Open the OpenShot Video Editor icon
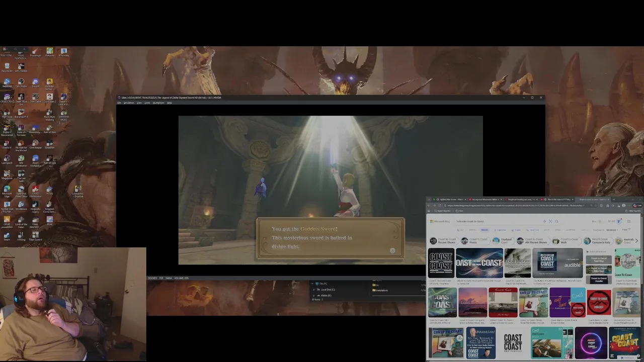This screenshot has height=362, width=644. pos(21,192)
